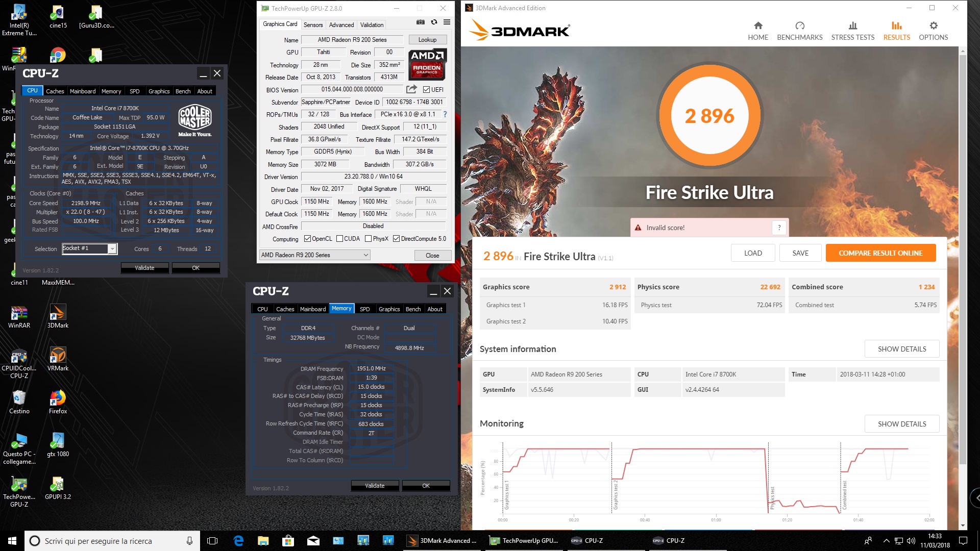Open the cine15 desktop shortcut
This screenshot has height=551, width=980.
[58, 16]
